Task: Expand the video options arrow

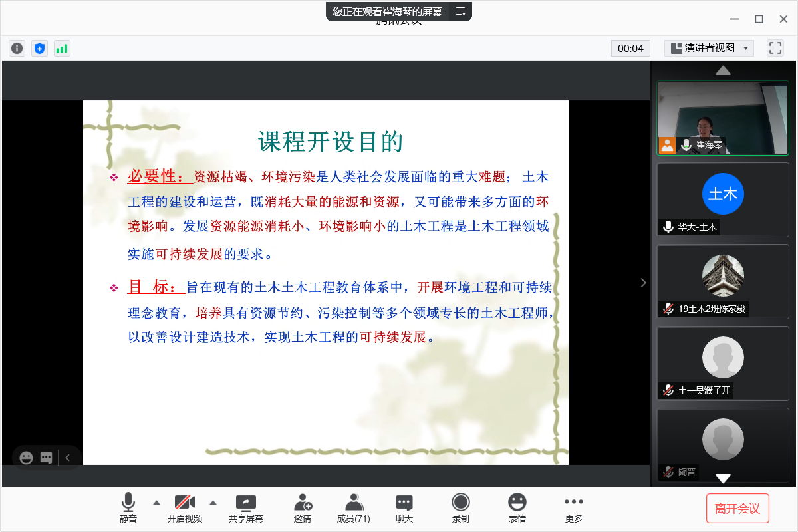Action: pyautogui.click(x=213, y=503)
